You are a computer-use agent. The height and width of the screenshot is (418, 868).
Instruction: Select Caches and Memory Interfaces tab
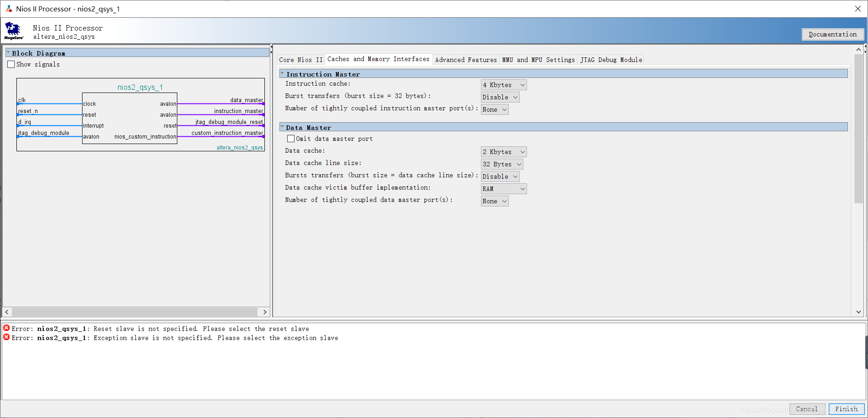[x=378, y=59]
